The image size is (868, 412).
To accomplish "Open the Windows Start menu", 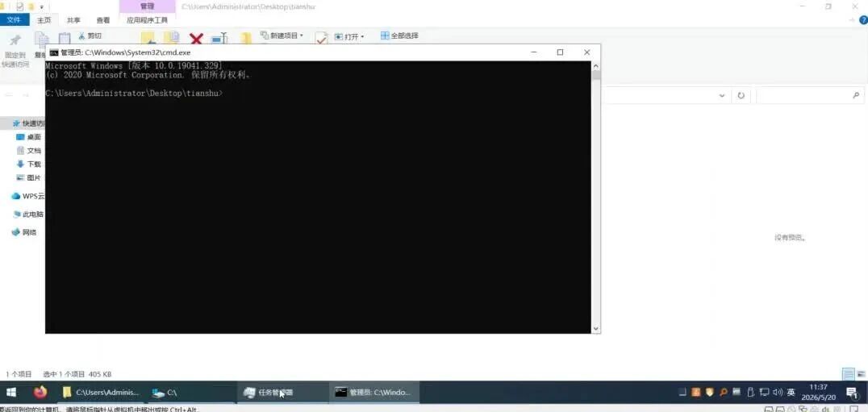I will [x=11, y=393].
